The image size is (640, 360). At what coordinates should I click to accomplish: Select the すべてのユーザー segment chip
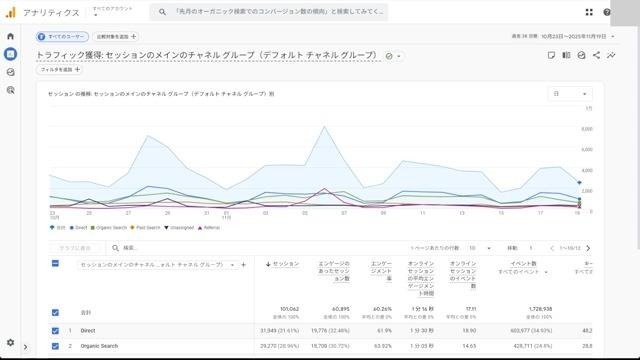point(62,37)
